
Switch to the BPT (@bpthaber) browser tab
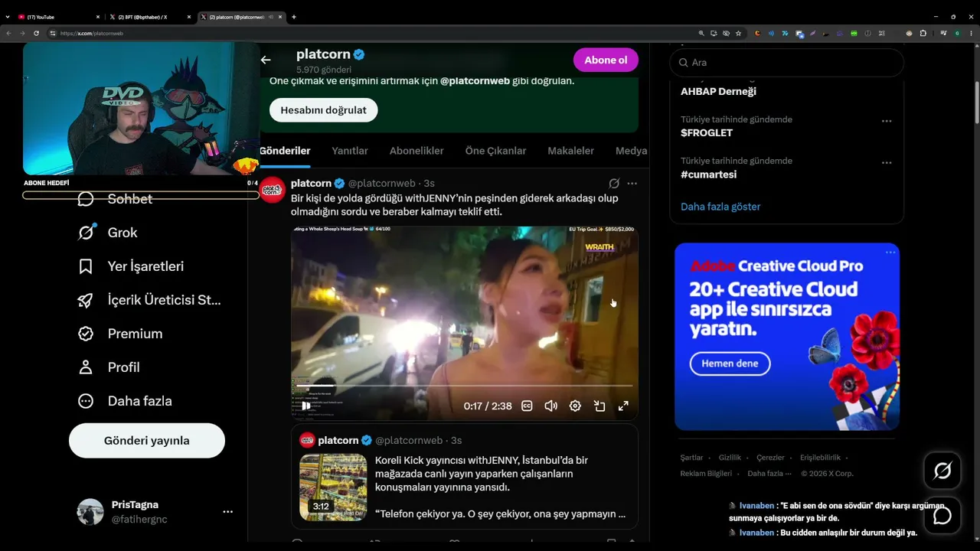tap(150, 17)
